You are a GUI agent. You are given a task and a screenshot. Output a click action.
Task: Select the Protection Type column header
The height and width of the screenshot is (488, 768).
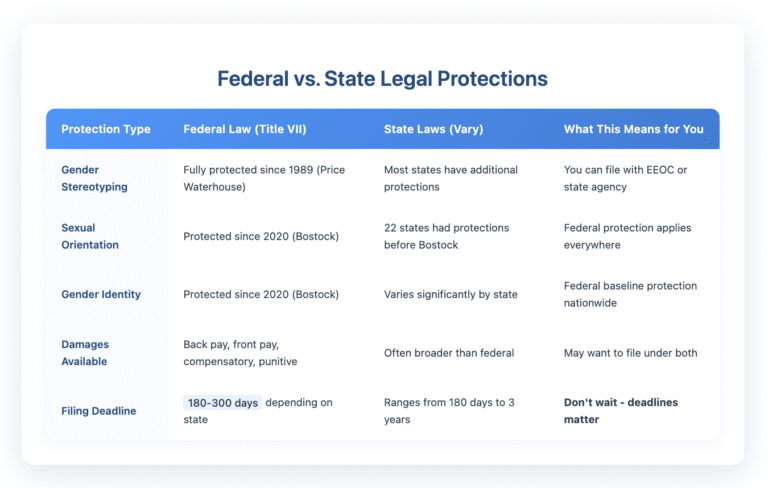coord(106,129)
